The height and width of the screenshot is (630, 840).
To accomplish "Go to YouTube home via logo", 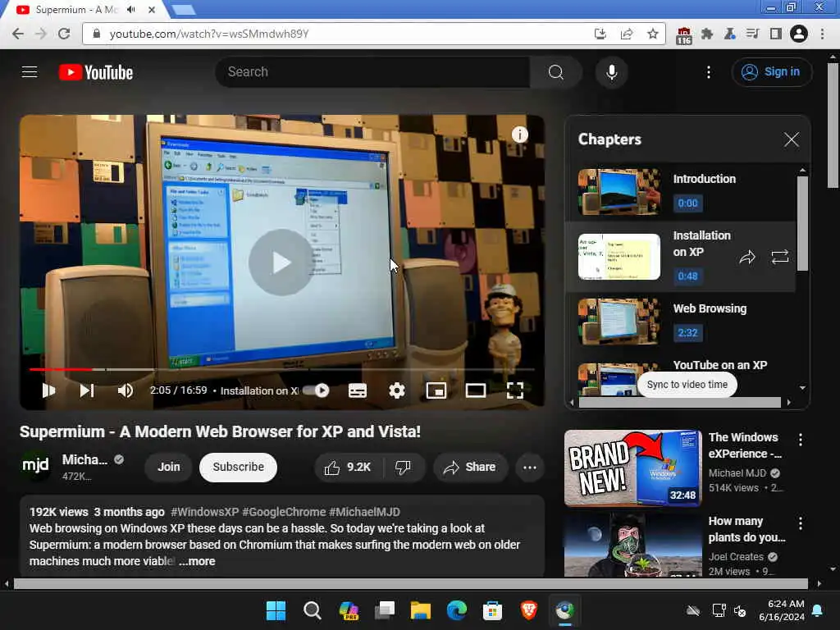I will click(96, 72).
